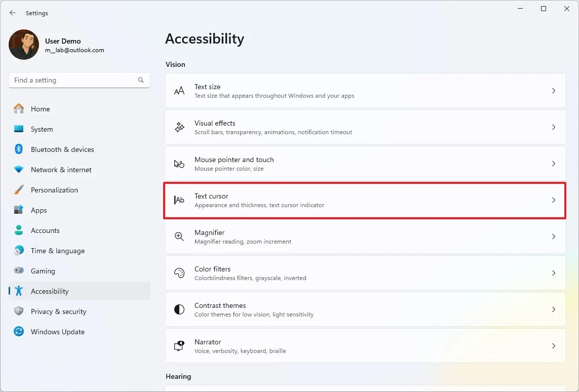
Task: Click the Magnifier icon
Action: pyautogui.click(x=179, y=237)
